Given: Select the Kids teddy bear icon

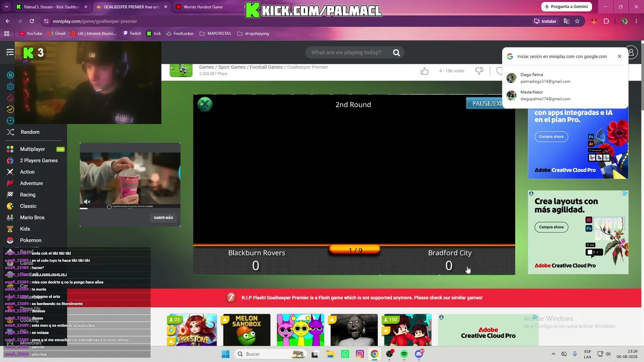Looking at the screenshot, I should (x=10, y=229).
